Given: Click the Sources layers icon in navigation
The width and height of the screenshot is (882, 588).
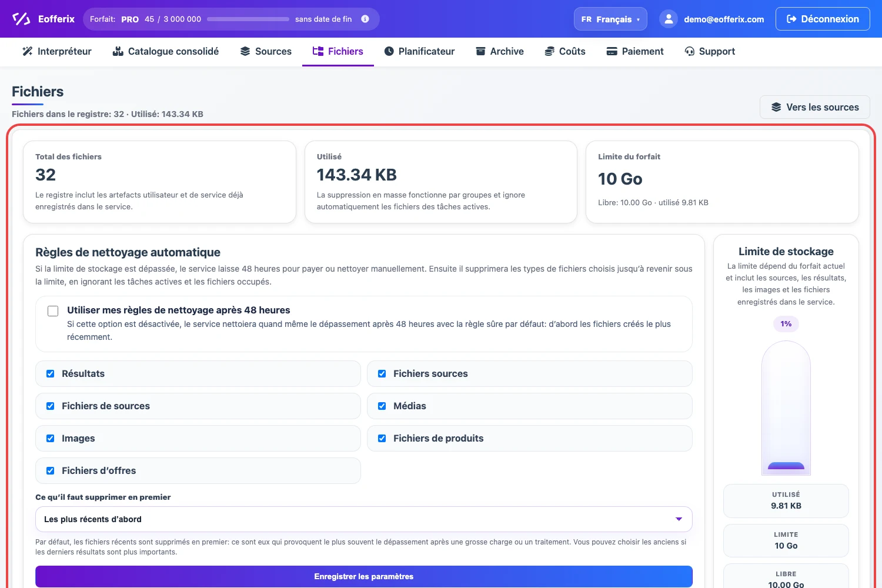Looking at the screenshot, I should (x=245, y=51).
